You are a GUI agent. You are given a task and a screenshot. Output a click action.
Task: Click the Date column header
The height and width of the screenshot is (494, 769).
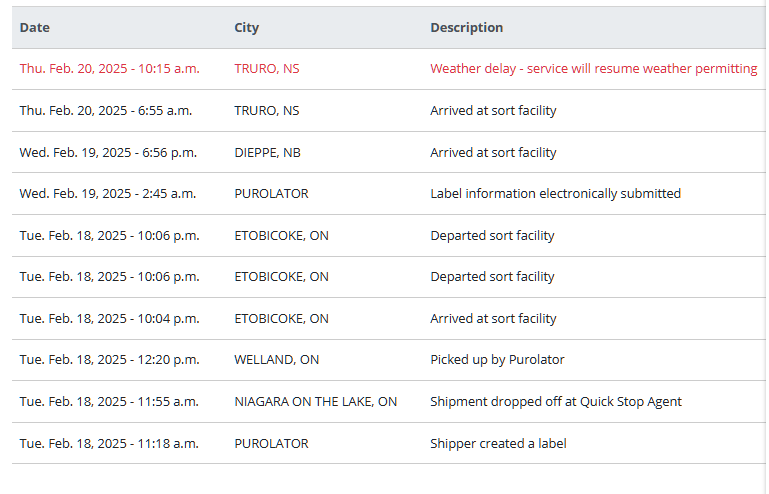tap(34, 28)
